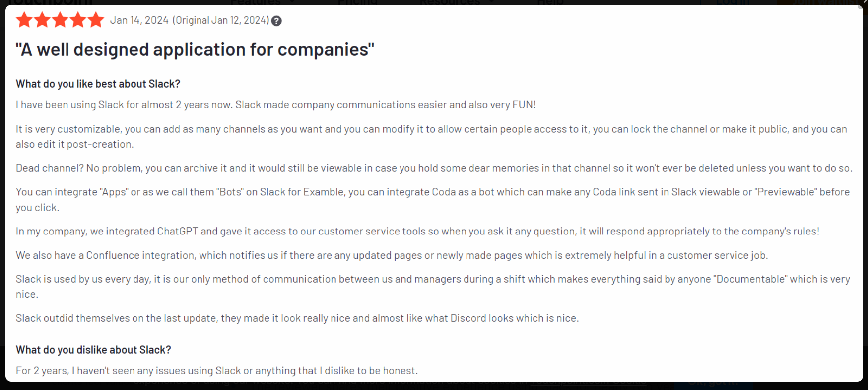
Task: Click 'What do you like best about Slack?' heading
Action: 98,84
